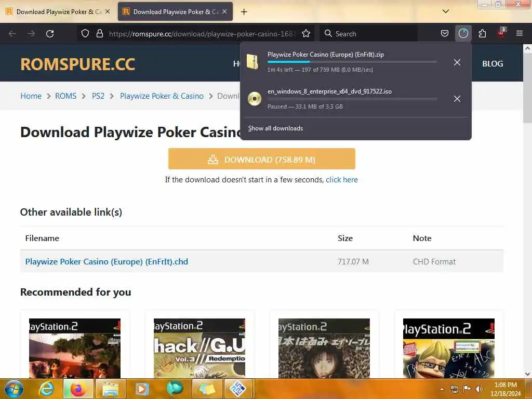The height and width of the screenshot is (399, 532).
Task: Click the ROMSPURE.CC site logo
Action: (x=78, y=64)
